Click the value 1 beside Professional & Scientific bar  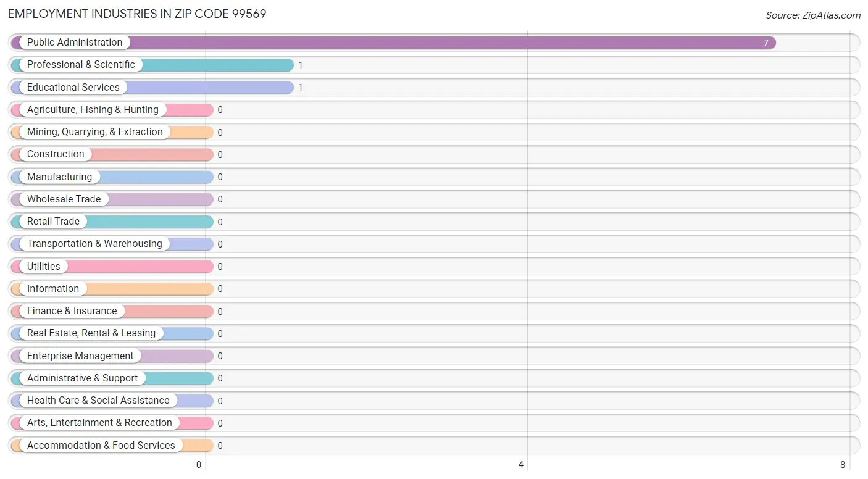301,65
